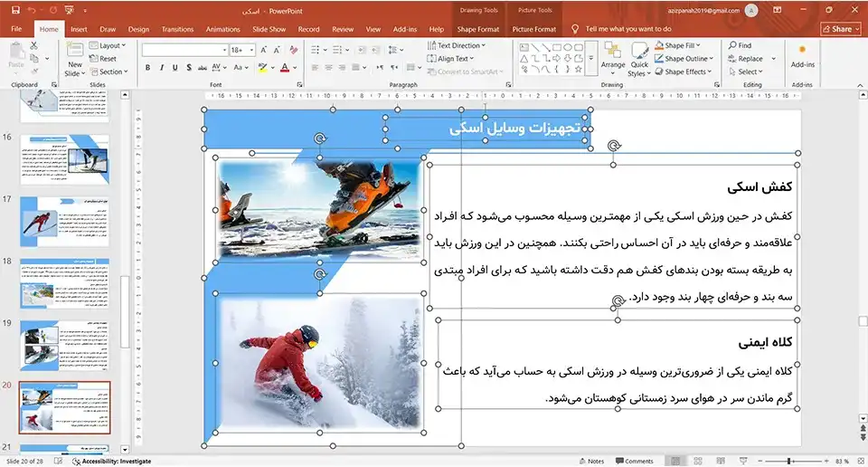
Task: Open character spacing AV dropdown
Action: [218, 68]
